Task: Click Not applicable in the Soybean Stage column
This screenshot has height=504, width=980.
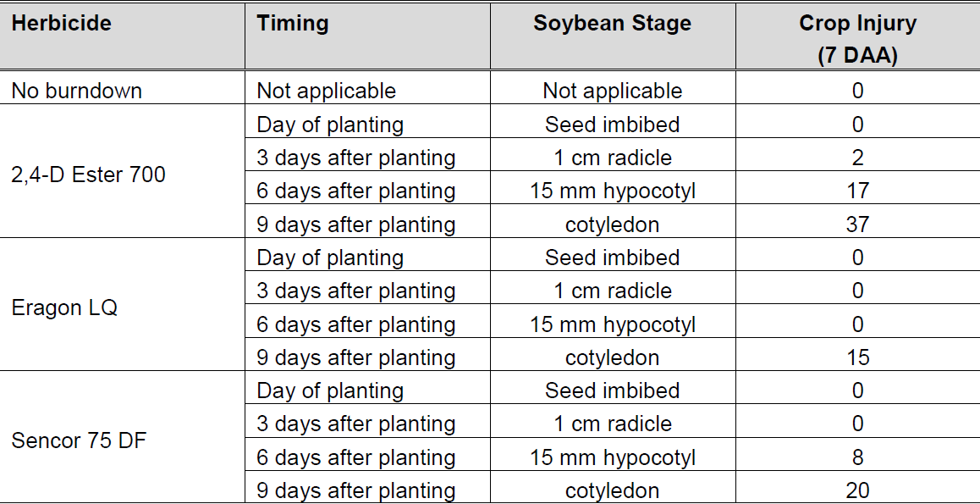Action: pos(612,91)
